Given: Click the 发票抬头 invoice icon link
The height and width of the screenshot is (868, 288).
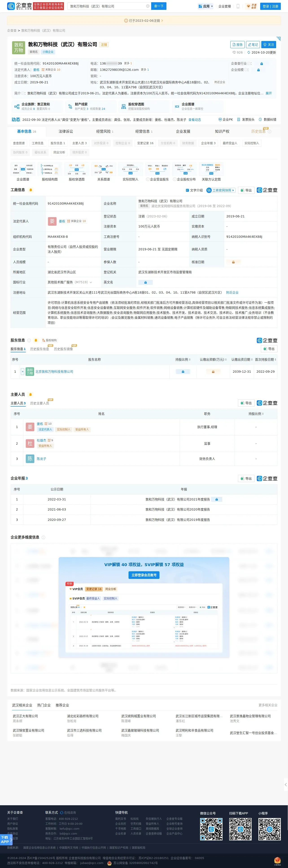Looking at the screenshot, I should 246,120.
